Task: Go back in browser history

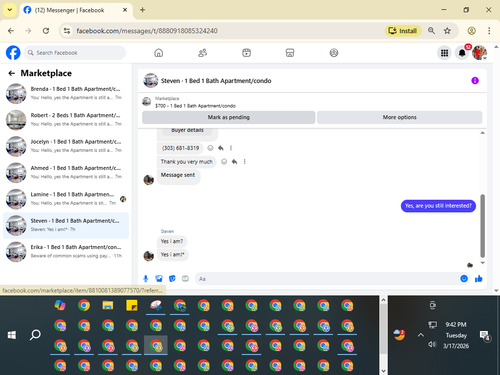Action: point(11,31)
